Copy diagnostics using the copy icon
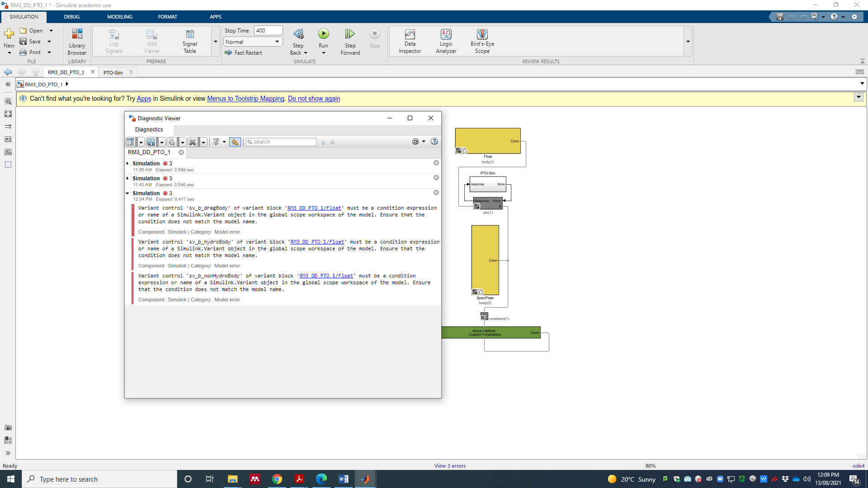 point(172,142)
